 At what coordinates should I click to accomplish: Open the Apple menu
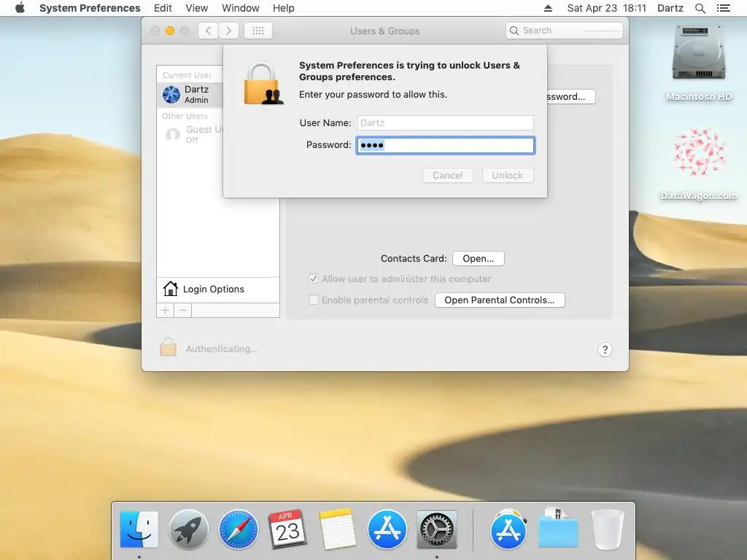pos(20,8)
